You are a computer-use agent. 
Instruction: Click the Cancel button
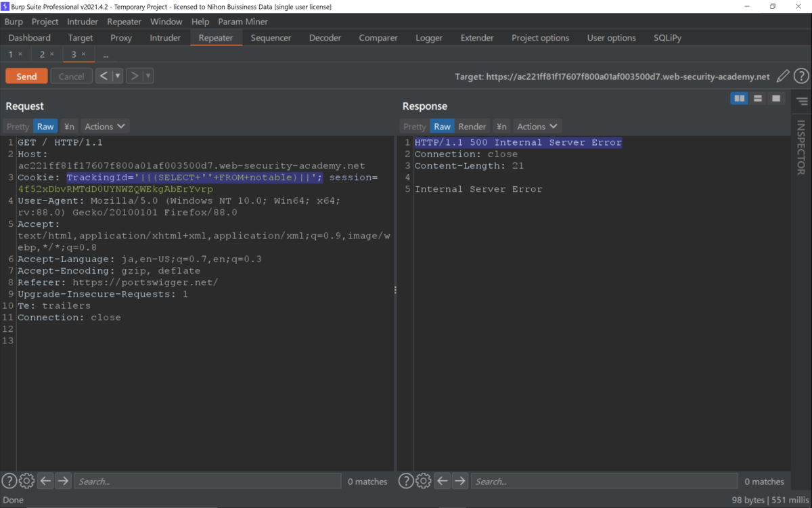(x=71, y=76)
